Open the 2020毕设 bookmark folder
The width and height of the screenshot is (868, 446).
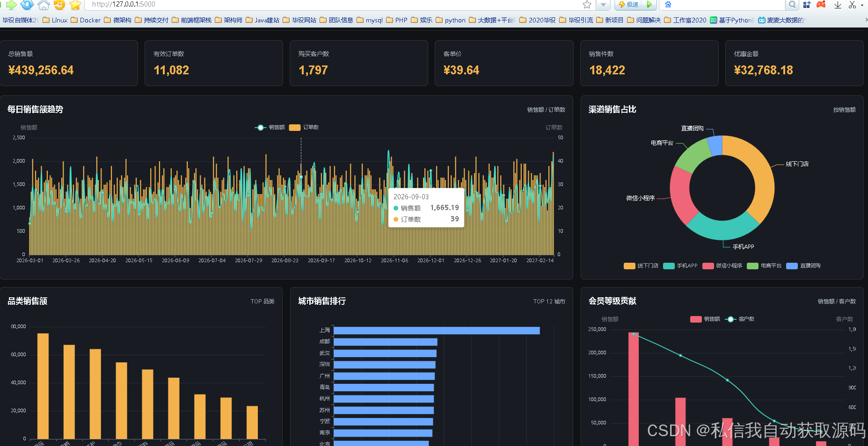tap(538, 20)
